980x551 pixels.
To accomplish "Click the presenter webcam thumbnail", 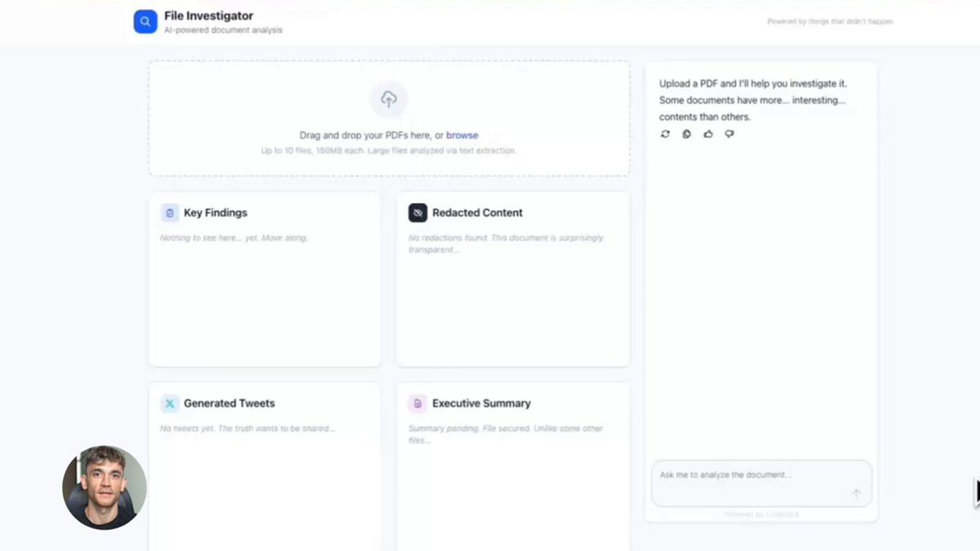I will click(105, 487).
